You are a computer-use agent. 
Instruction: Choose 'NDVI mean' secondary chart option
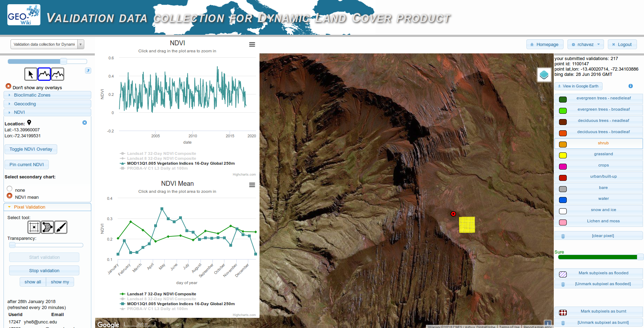9,196
